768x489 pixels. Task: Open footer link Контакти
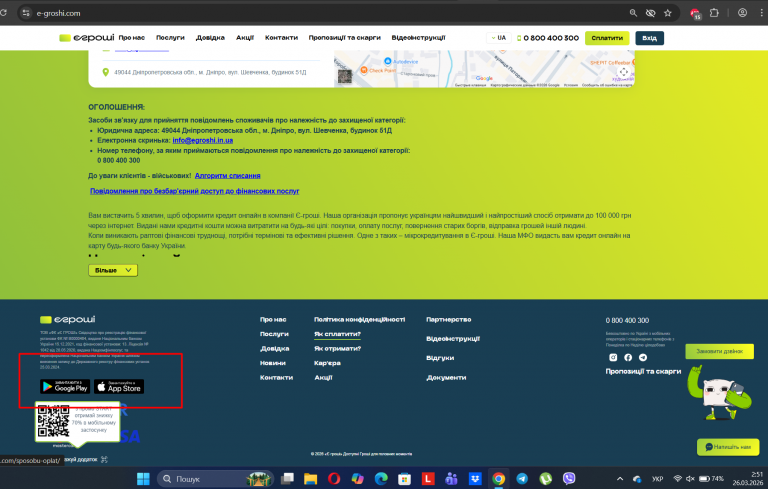pos(276,378)
